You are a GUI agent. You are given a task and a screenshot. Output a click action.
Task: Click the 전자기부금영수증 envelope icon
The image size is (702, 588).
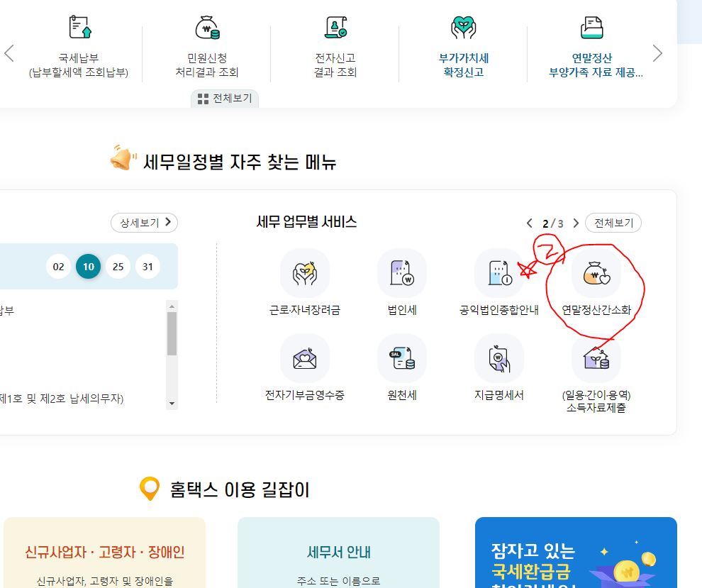[305, 358]
